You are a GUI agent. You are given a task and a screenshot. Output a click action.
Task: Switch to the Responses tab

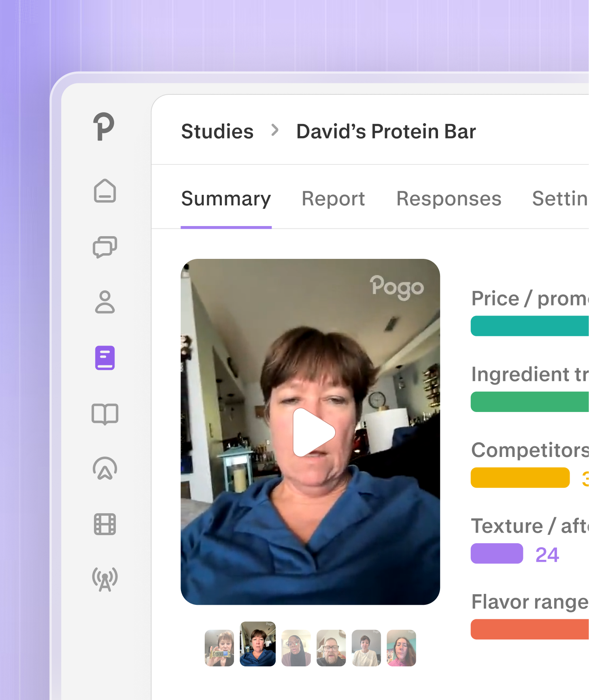[x=449, y=198]
